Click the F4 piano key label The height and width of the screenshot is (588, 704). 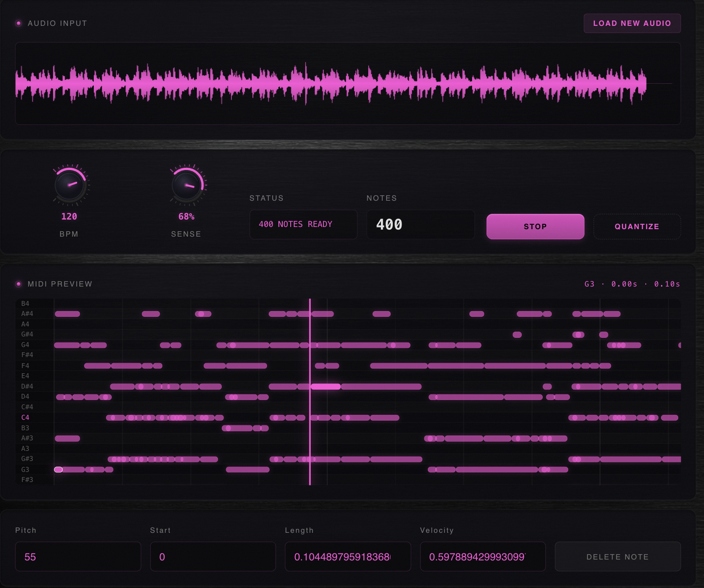point(25,366)
